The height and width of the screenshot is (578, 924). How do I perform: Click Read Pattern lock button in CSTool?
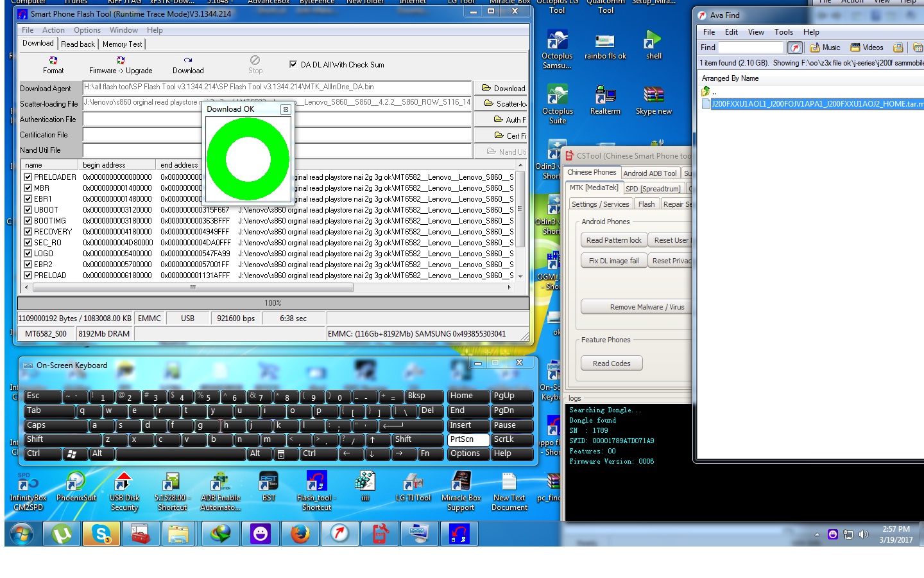pyautogui.click(x=614, y=240)
